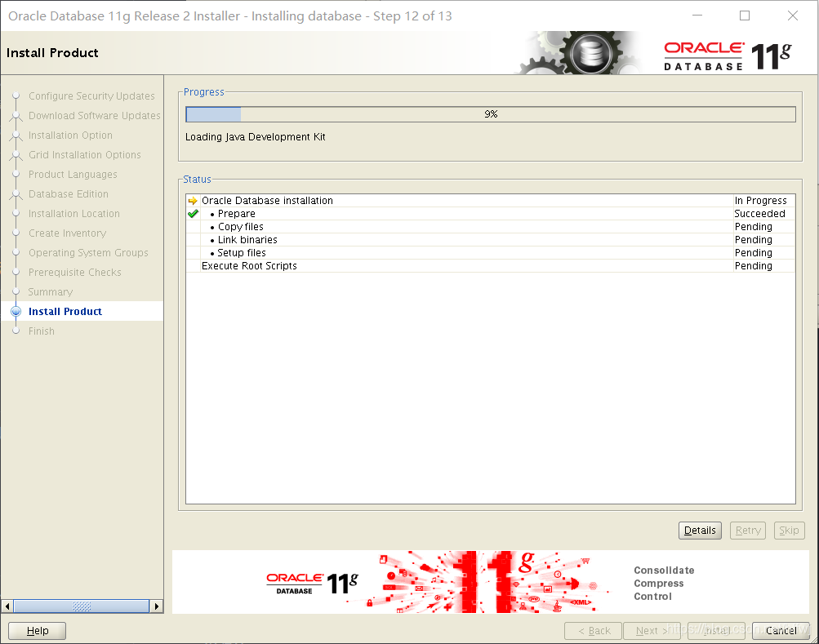Click the right scroll arrow of sidebar
819x644 pixels.
[x=156, y=606]
